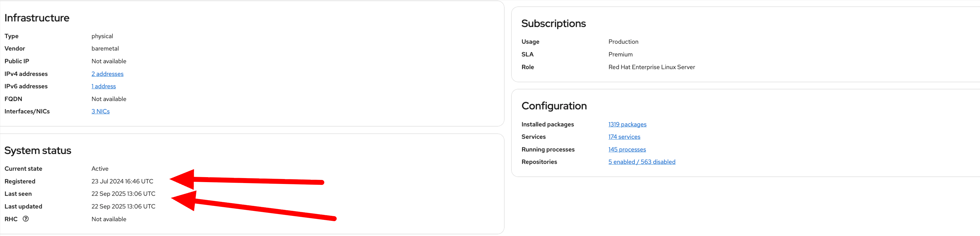The width and height of the screenshot is (980, 236).
Task: Click the "Premium" SLA value
Action: (620, 54)
